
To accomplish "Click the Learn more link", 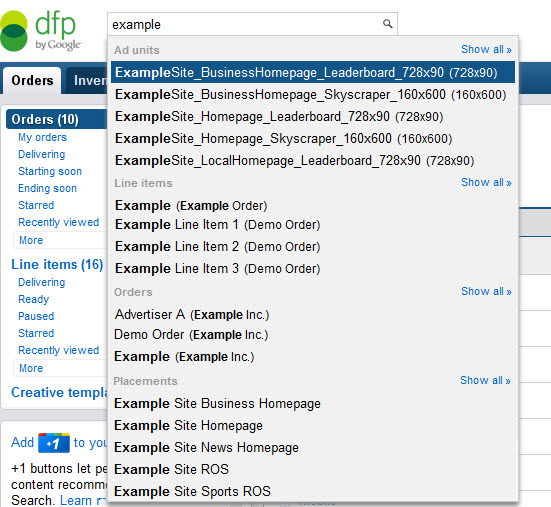I will pos(83,500).
